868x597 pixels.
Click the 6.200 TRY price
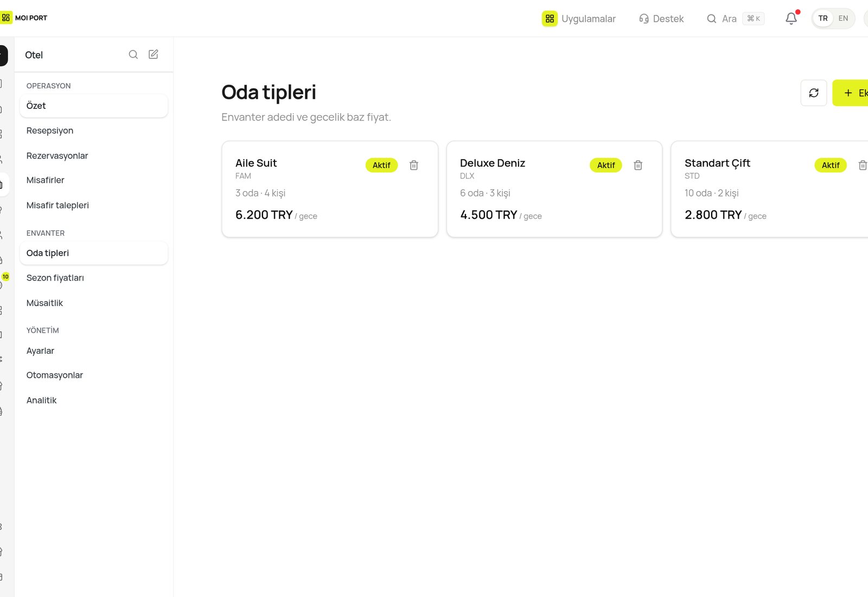coord(264,215)
